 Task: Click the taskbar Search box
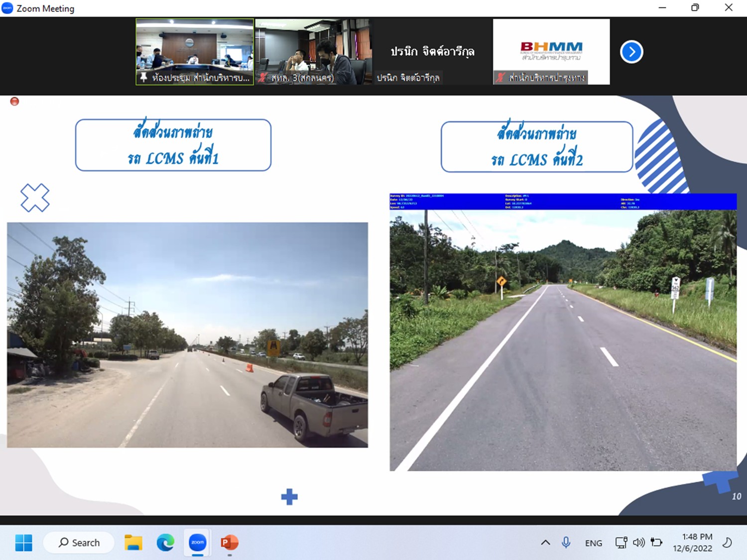click(79, 543)
